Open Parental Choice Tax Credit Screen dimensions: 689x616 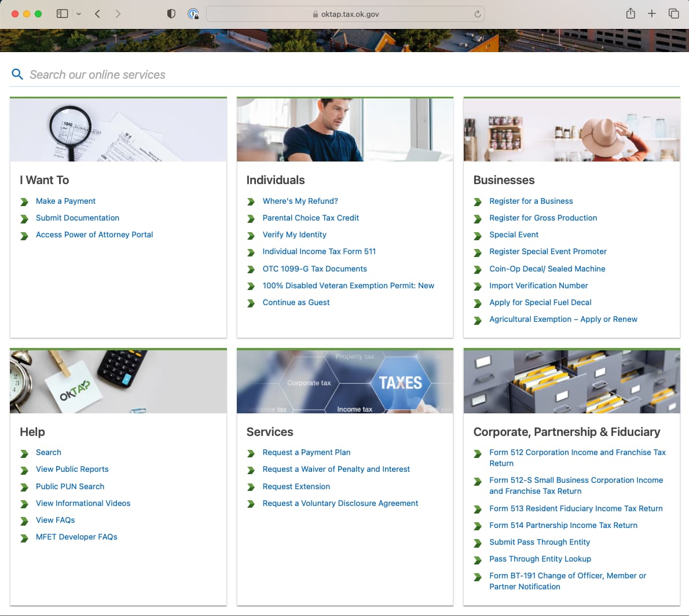(x=311, y=218)
